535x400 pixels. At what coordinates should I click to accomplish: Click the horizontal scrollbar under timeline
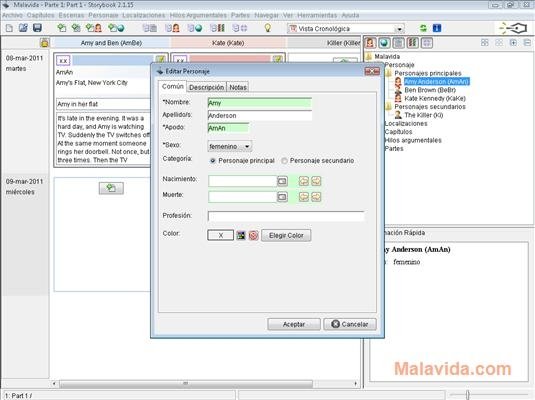[186, 384]
